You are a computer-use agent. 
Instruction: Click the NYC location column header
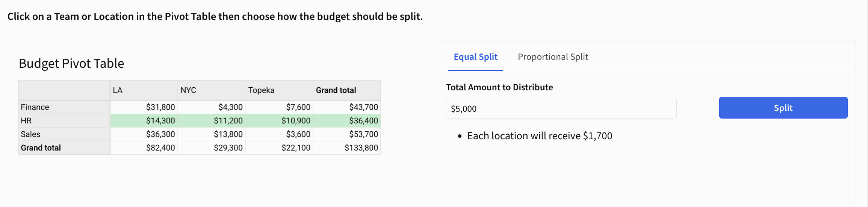coord(188,90)
